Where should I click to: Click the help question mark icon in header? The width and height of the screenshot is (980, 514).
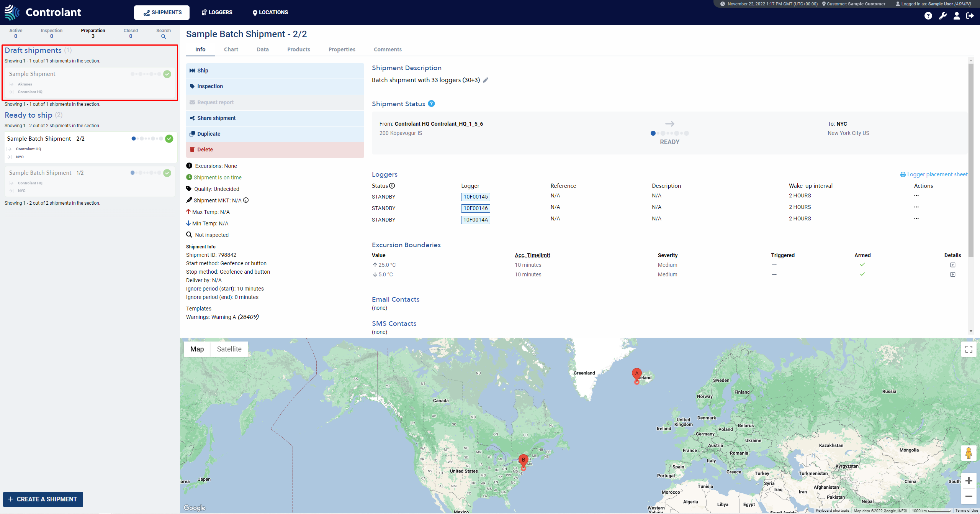(928, 16)
